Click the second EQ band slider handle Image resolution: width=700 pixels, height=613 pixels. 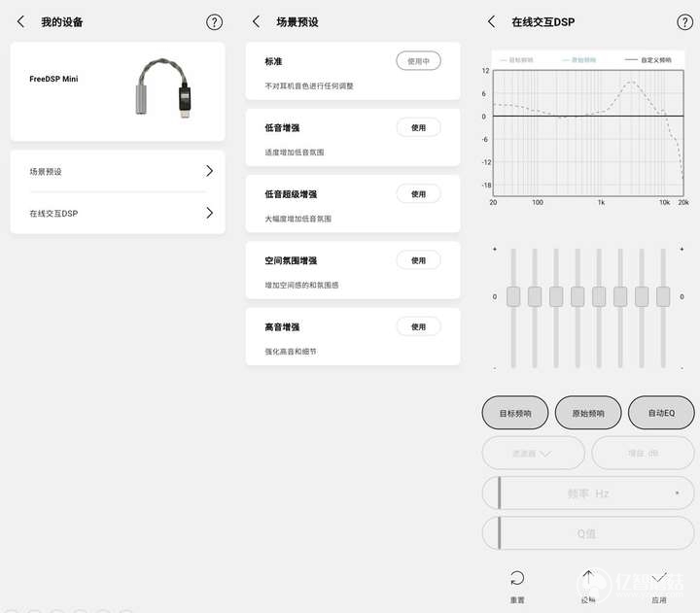[535, 296]
